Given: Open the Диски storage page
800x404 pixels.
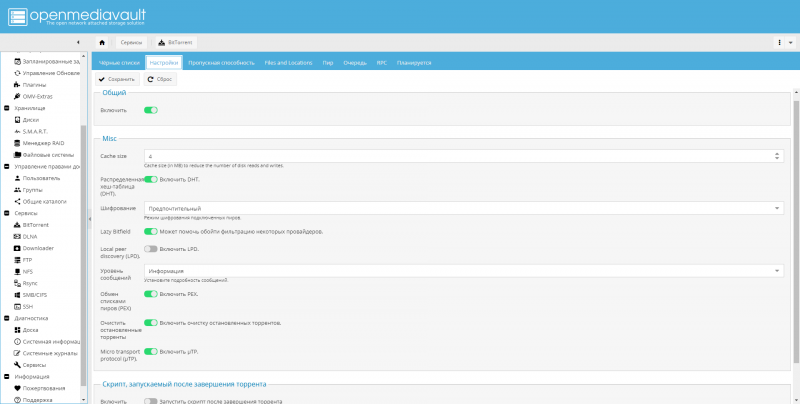Looking at the screenshot, I should click(27, 120).
